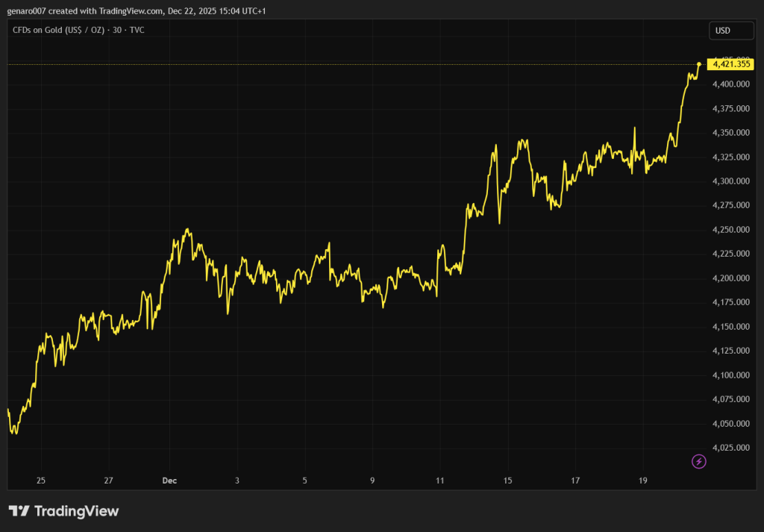The image size is (764, 532).
Task: Click the 4,200.000 price axis label
Action: tap(731, 278)
